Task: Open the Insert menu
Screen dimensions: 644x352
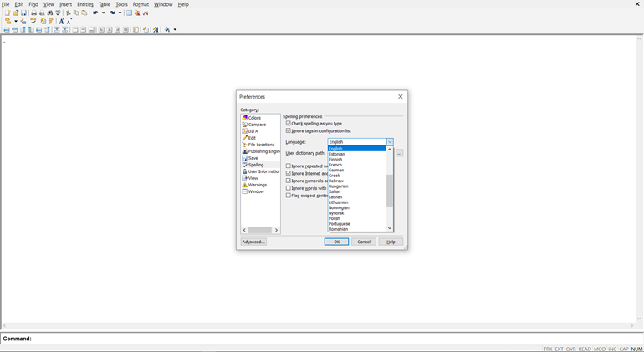Action: coord(66,4)
